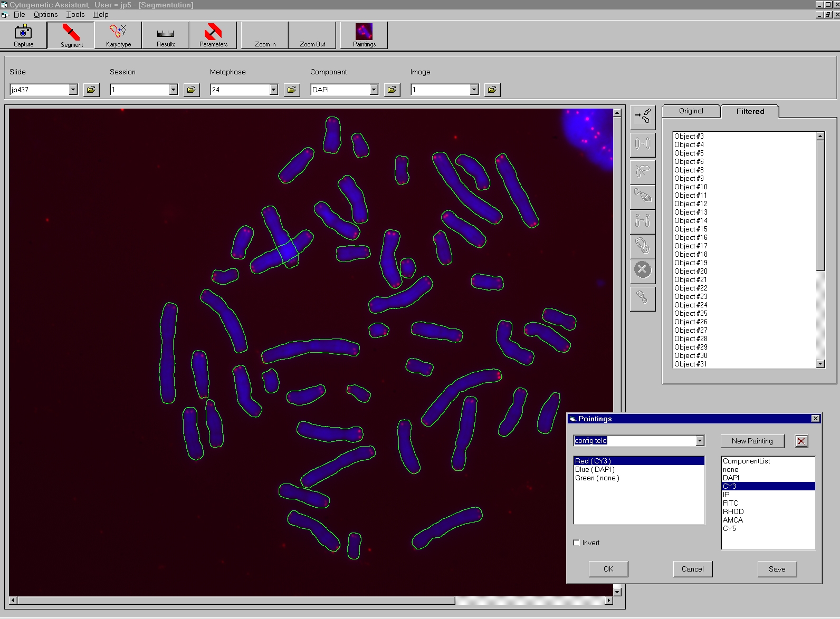Screen dimensions: 840x619
Task: Select AMCA in the component list
Action: point(768,520)
